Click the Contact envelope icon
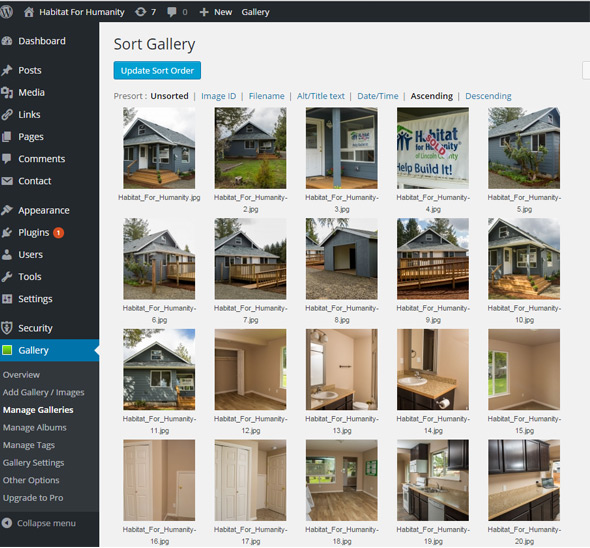The width and height of the screenshot is (590, 548). click(7, 181)
